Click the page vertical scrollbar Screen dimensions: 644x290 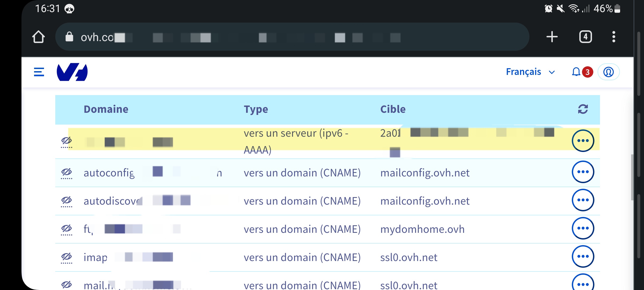[x=632, y=177]
